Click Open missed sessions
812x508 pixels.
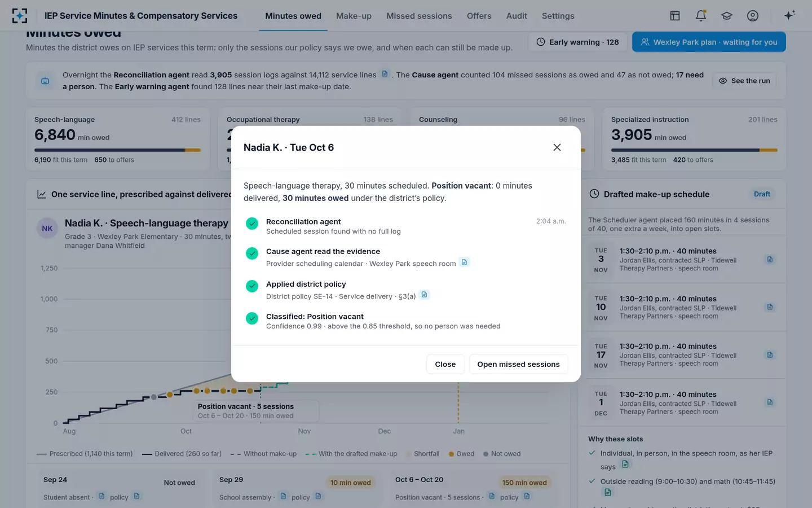(x=519, y=364)
